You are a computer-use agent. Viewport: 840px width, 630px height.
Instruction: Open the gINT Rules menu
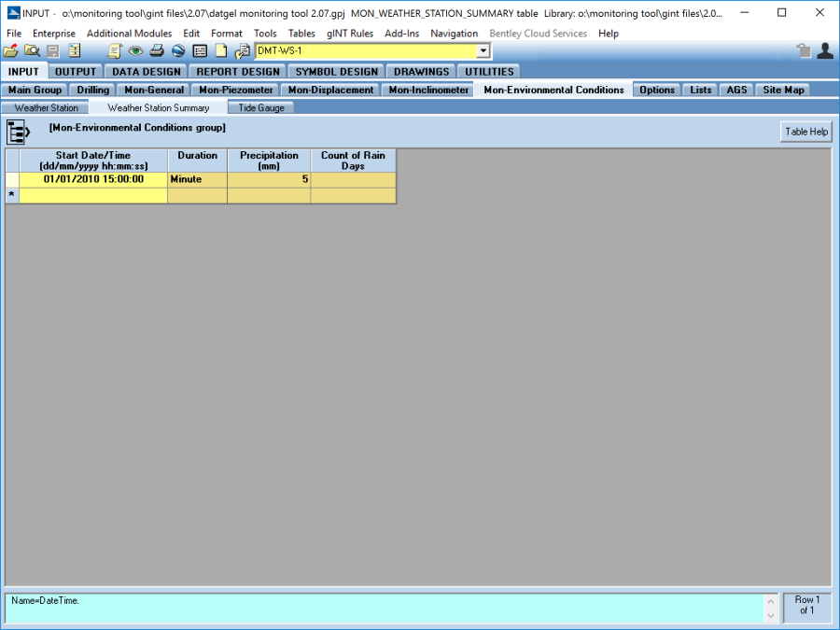(350, 34)
